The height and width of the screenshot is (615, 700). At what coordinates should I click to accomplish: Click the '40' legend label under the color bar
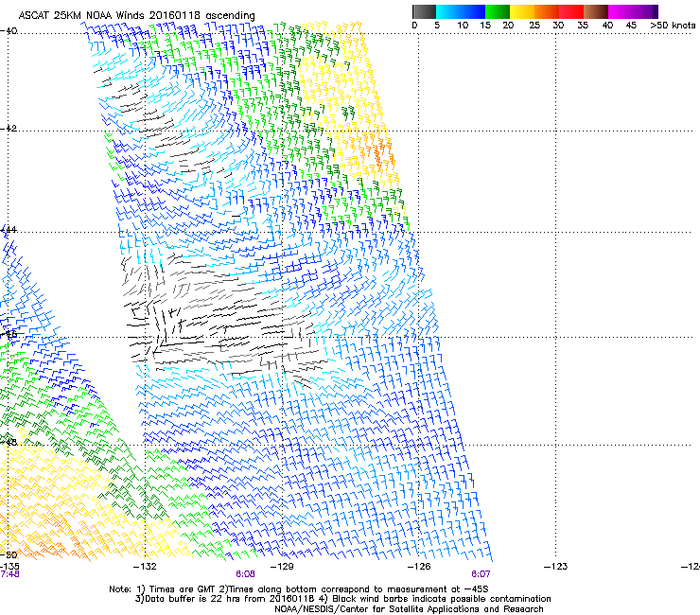point(607,25)
